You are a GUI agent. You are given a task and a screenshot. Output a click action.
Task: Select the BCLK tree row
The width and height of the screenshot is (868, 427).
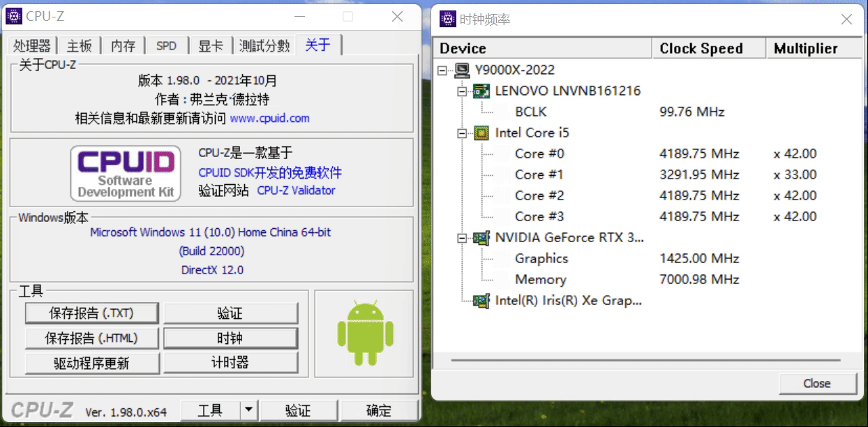coord(531,112)
